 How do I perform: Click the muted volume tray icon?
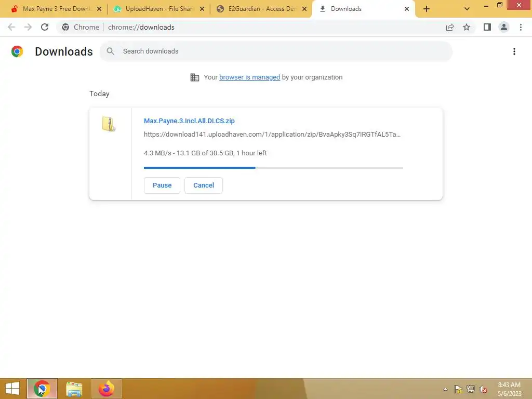(x=483, y=389)
